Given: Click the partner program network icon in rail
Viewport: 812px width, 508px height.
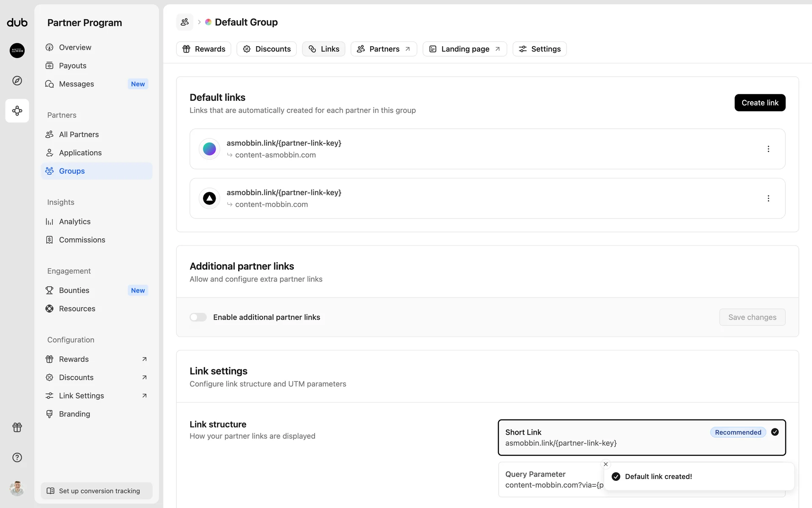Looking at the screenshot, I should 17,111.
